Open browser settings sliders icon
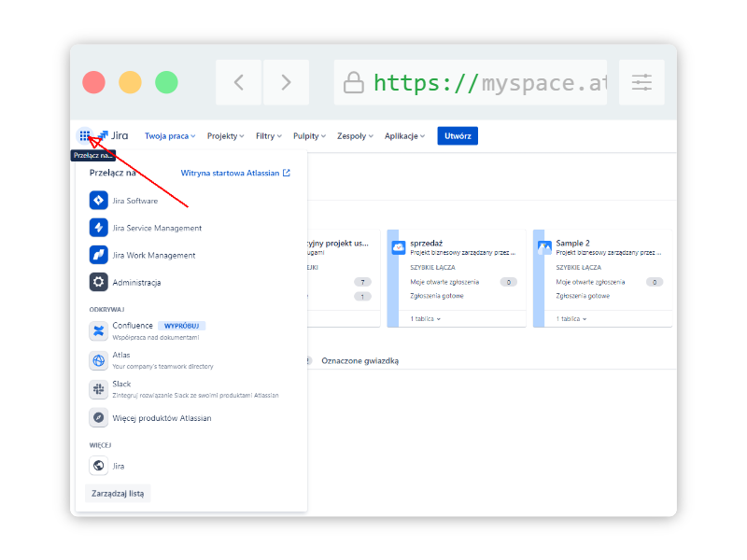 pos(641,82)
